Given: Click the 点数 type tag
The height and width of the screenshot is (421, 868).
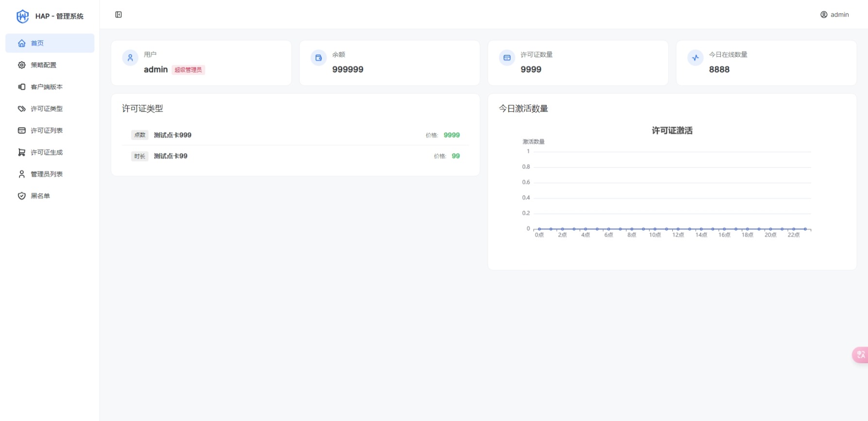Looking at the screenshot, I should pos(140,135).
